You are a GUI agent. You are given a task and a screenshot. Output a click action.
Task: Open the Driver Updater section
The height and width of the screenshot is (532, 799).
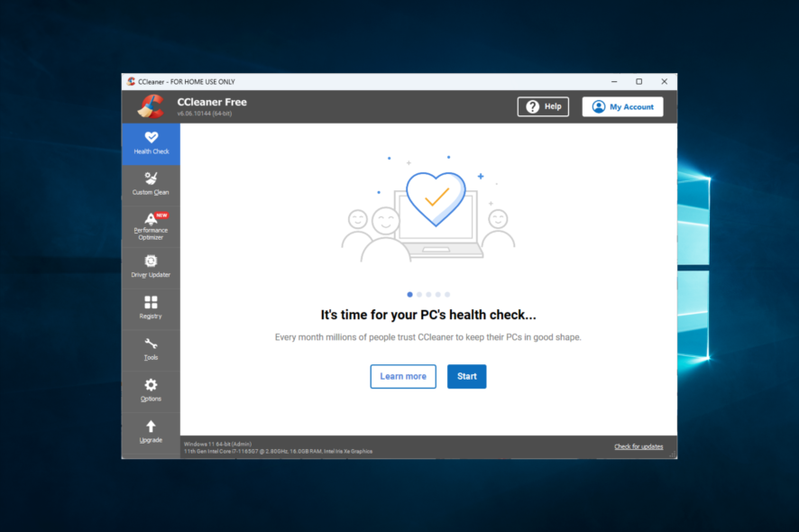(x=151, y=268)
